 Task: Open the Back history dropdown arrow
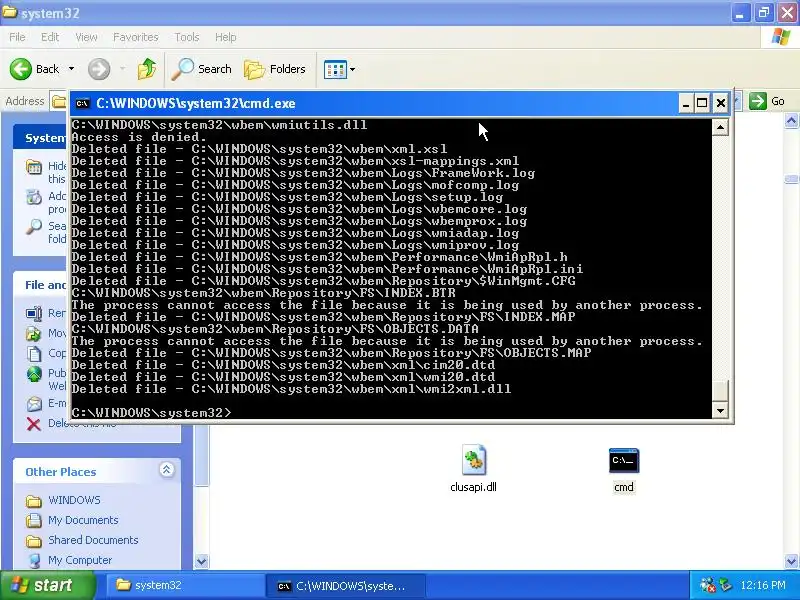pos(71,69)
